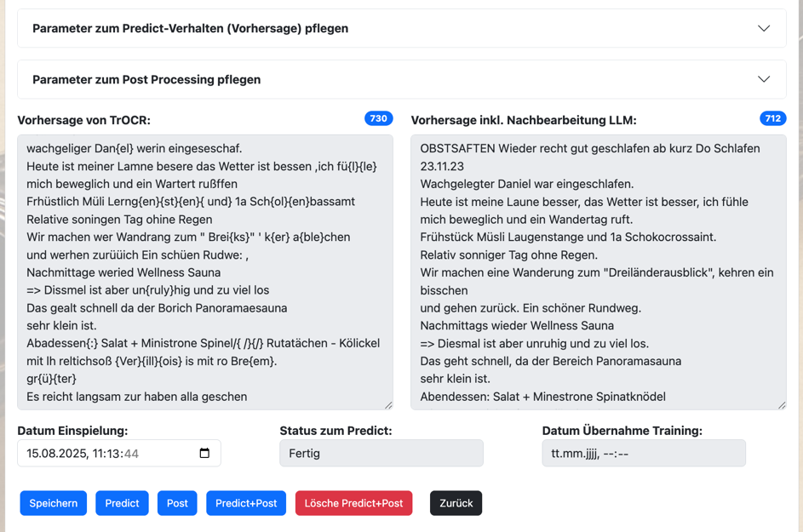Click the Datum Übernahme Training field
Screen dimensions: 803x532
pyautogui.click(x=644, y=453)
